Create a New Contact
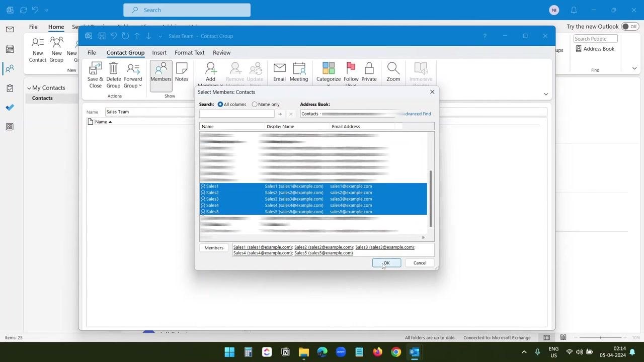This screenshot has height=362, width=644. click(x=38, y=49)
